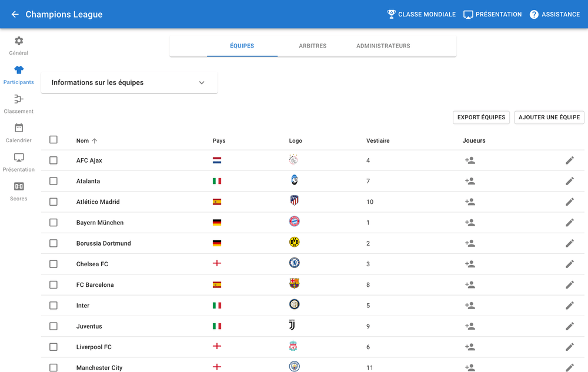Image resolution: width=588 pixels, height=372 pixels.
Task: Edit Inter with pencil icon
Action: point(570,306)
